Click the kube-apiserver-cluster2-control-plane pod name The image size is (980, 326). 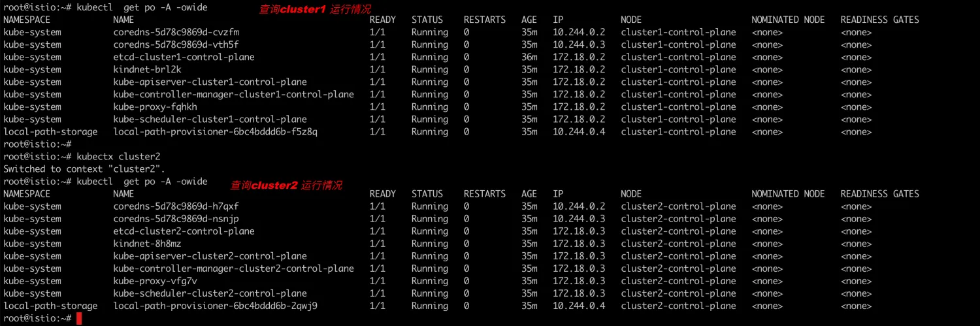point(210,256)
